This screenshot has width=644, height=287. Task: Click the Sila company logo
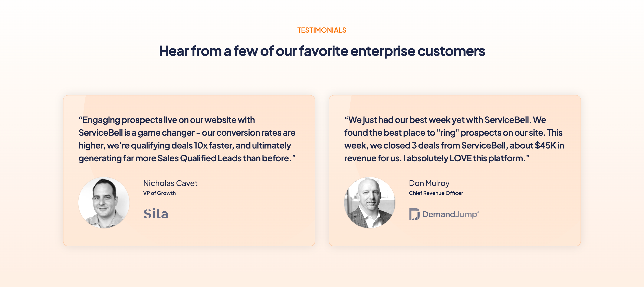tap(156, 214)
